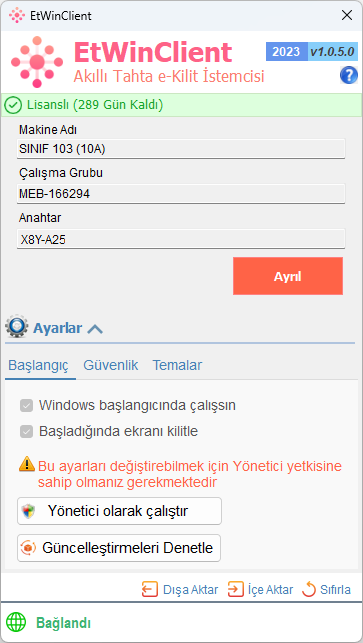Click the yellow warning triangle icon
Image resolution: width=363 pixels, height=643 pixels.
coord(27,463)
